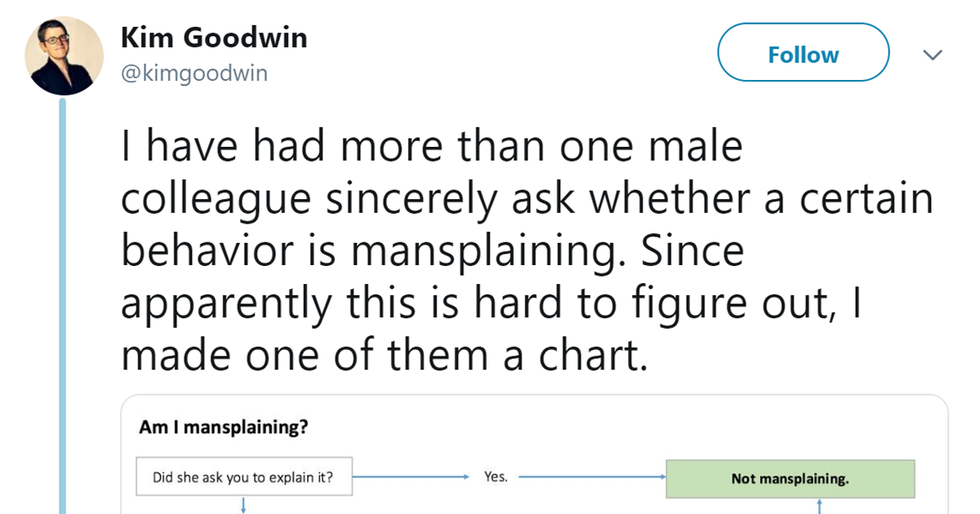Screen dimensions: 980x514
Task: Open Kim Goodwin's profile via name link
Action: click(x=214, y=37)
